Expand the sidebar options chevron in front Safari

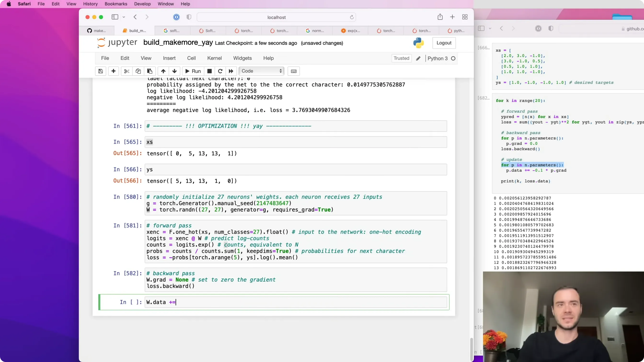pos(124,17)
